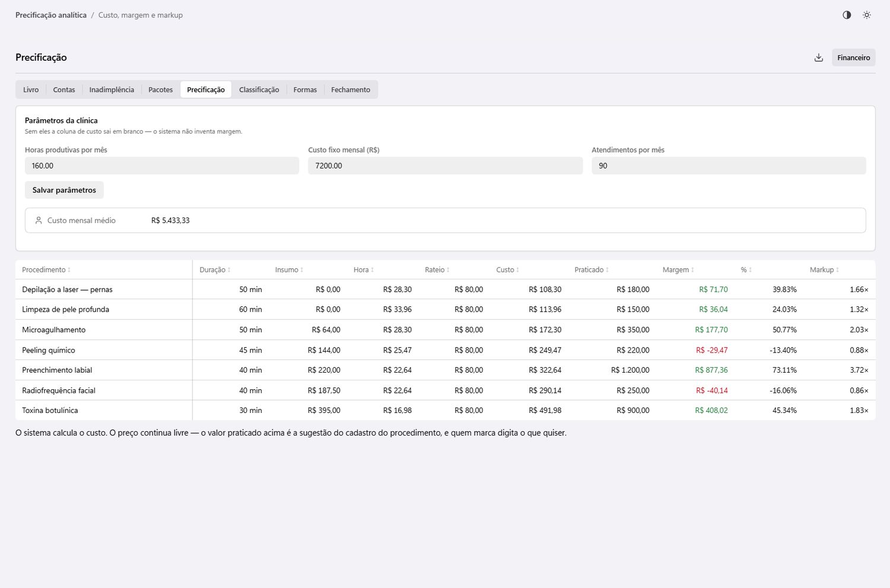Select Preenchimento labial row
Viewport: 890px width, 588px height.
[445, 370]
